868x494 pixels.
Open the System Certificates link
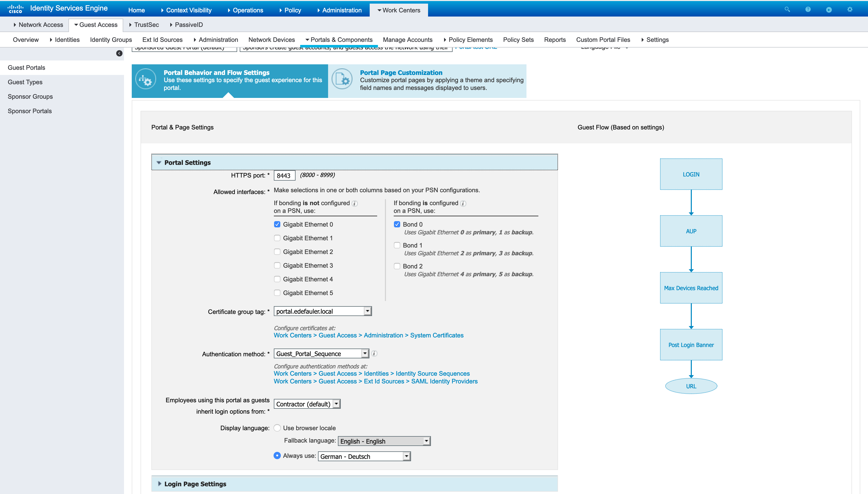point(437,335)
